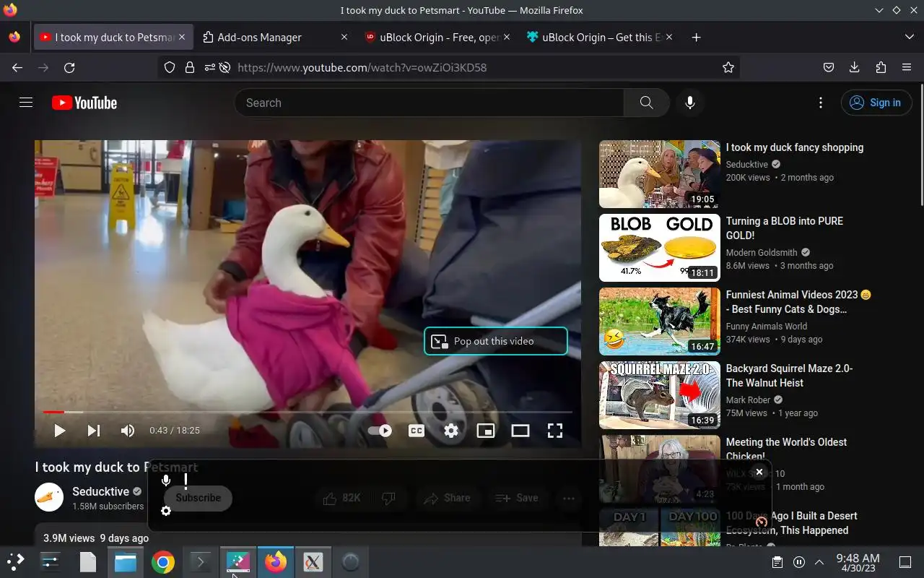Open the Seducktive channel name link
The width and height of the screenshot is (924, 578).
pos(100,491)
